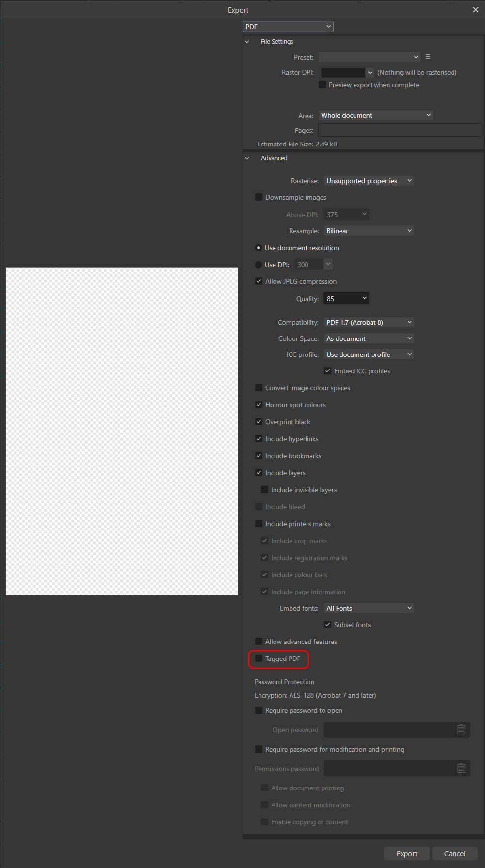Enable Downsample images checkbox
Image resolution: width=485 pixels, height=868 pixels.
click(x=259, y=197)
